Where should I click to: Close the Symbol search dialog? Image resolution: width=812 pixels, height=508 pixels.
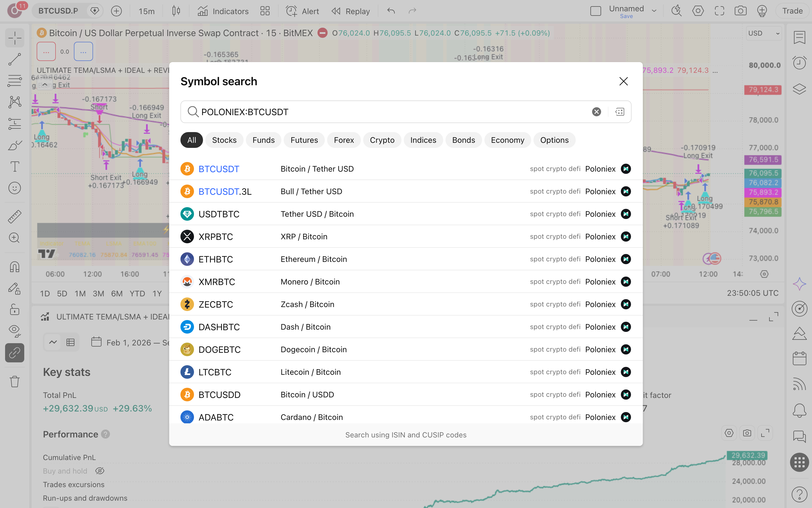tap(623, 81)
